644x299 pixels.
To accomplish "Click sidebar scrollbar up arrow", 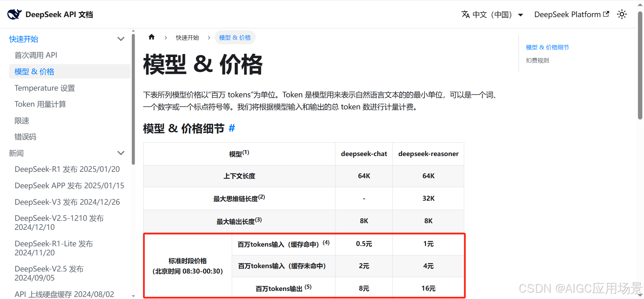I will click(x=133, y=31).
